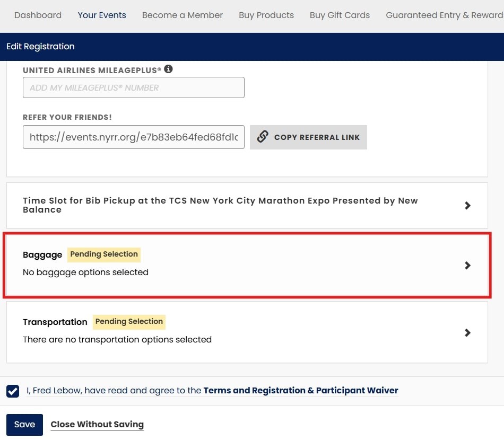Click the referral URL text field
Image resolution: width=504 pixels, height=440 pixels.
(x=133, y=137)
